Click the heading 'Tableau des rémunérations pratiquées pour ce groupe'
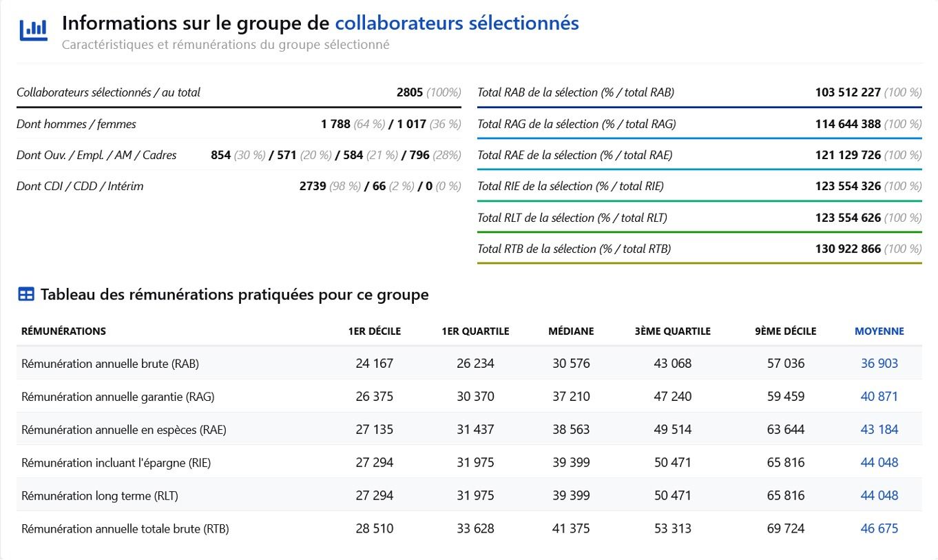 [x=235, y=295]
